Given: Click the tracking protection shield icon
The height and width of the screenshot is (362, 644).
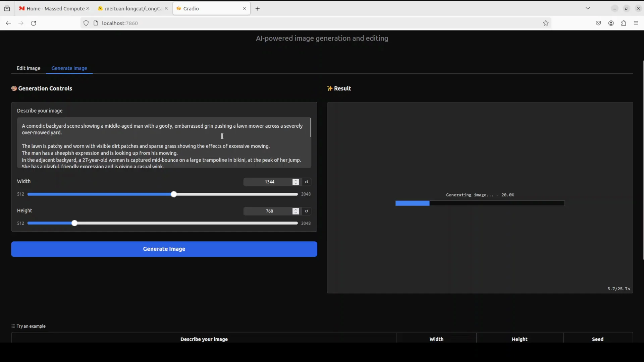Looking at the screenshot, I should (x=86, y=23).
